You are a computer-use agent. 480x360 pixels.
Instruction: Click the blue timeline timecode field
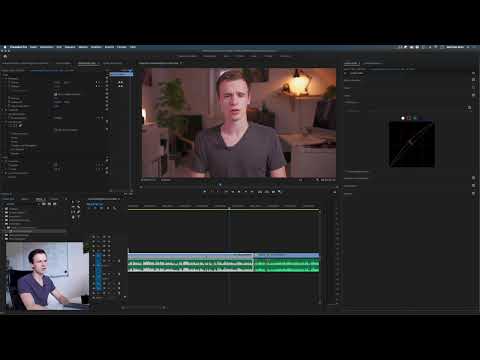point(95,204)
